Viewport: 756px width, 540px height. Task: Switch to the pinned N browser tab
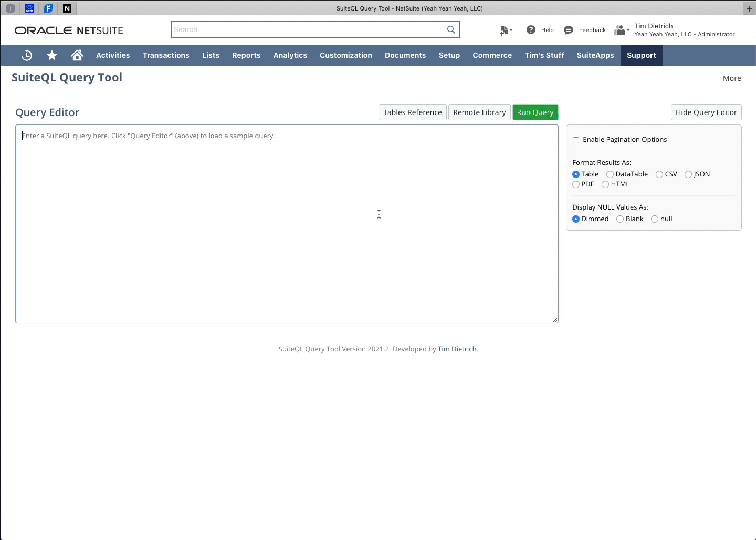tap(67, 8)
